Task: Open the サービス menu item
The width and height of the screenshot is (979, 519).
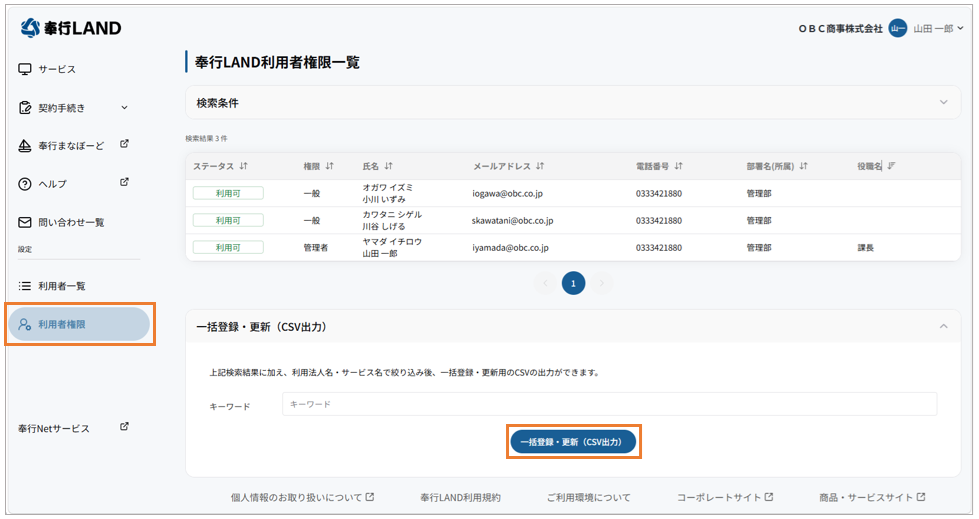Action: coord(57,69)
